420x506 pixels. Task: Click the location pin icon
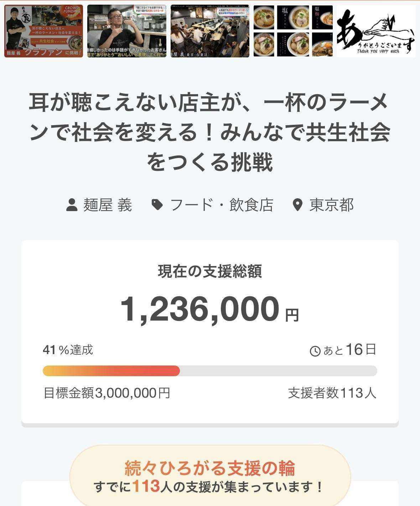[x=297, y=205]
